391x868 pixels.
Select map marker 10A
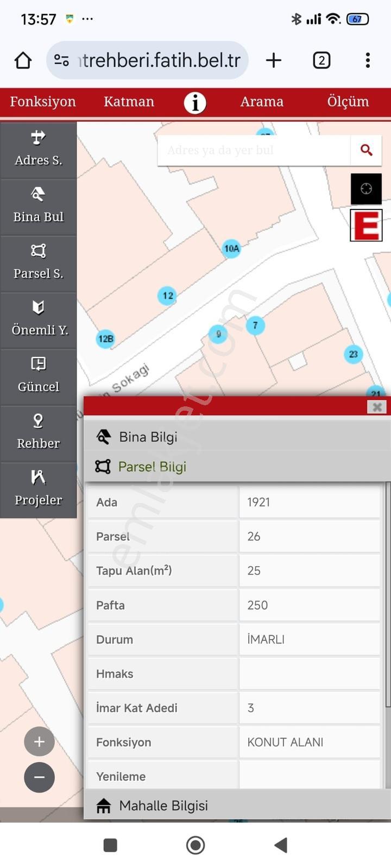[231, 248]
